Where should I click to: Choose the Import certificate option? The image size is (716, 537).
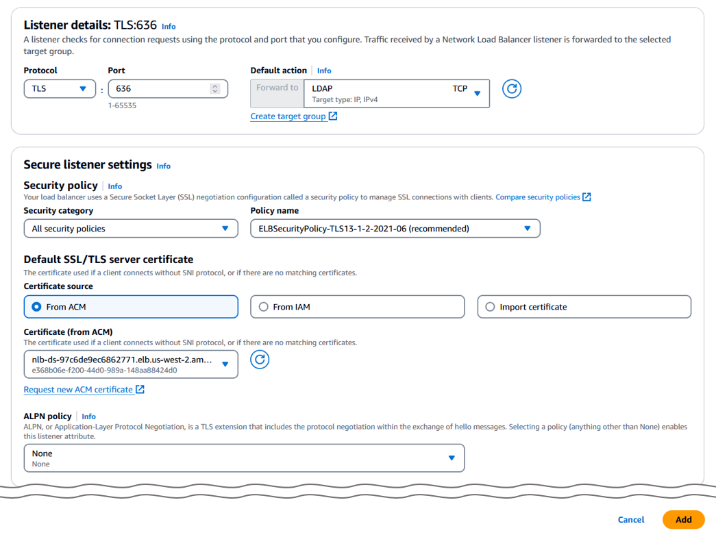[584, 307]
